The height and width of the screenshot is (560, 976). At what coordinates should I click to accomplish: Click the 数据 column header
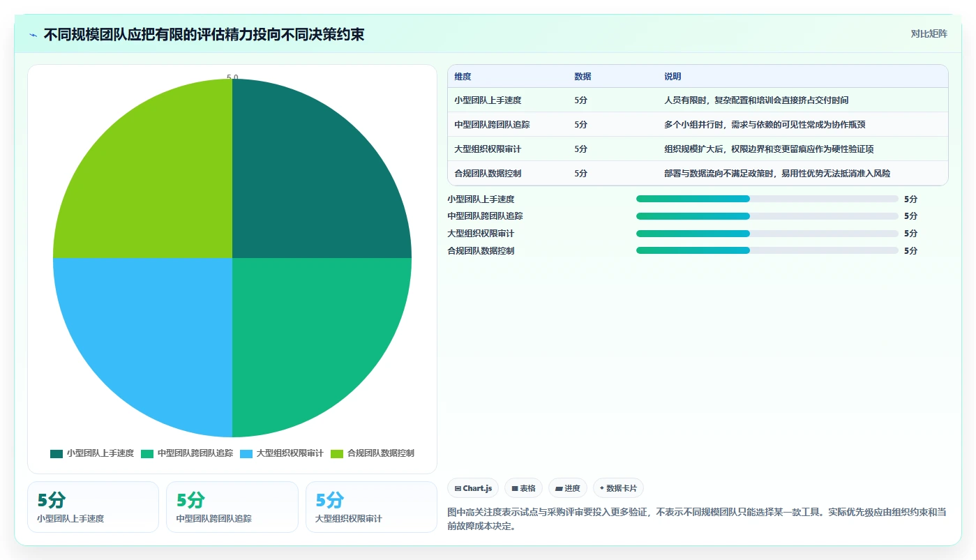point(583,77)
